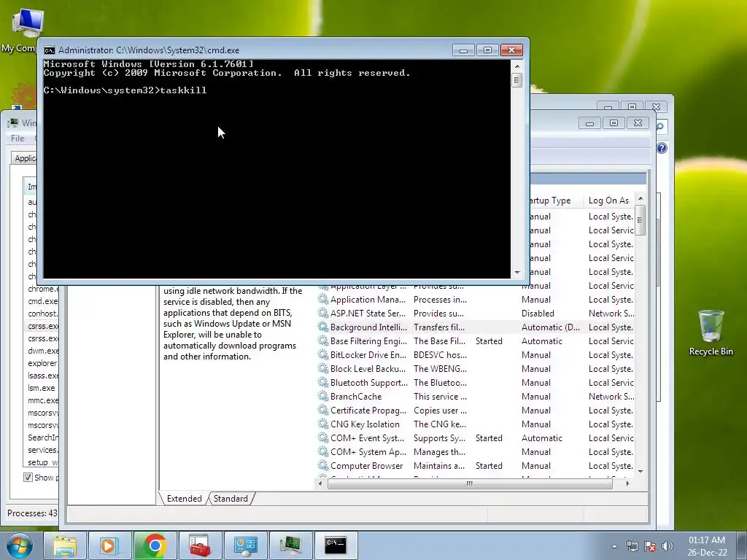This screenshot has height=560, width=747.
Task: Click the help icon in the rear window
Action: tap(662, 148)
